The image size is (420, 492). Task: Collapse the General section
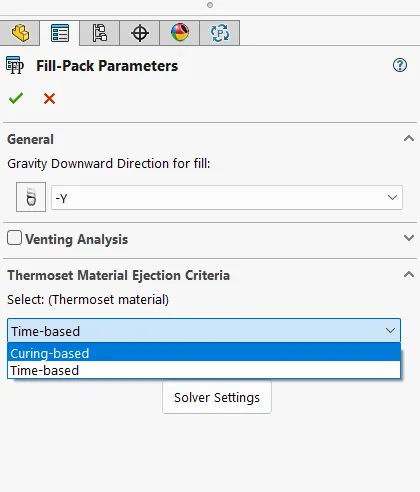coord(409,139)
